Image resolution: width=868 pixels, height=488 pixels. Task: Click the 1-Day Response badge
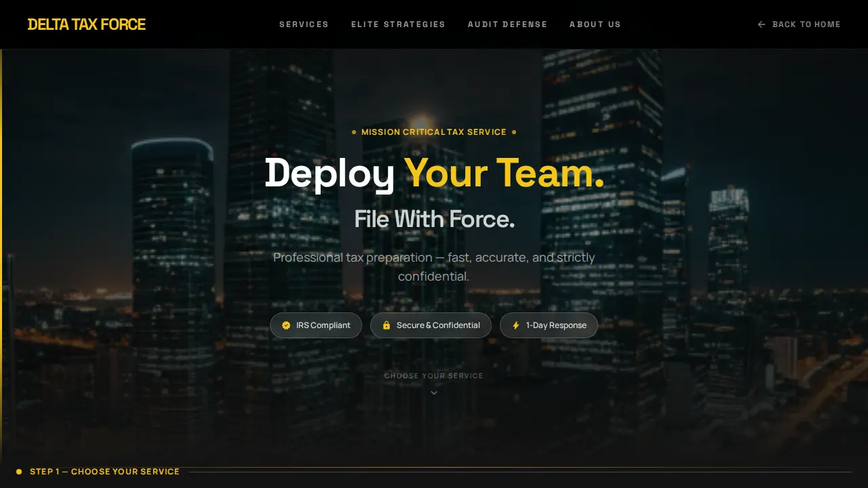coord(549,325)
